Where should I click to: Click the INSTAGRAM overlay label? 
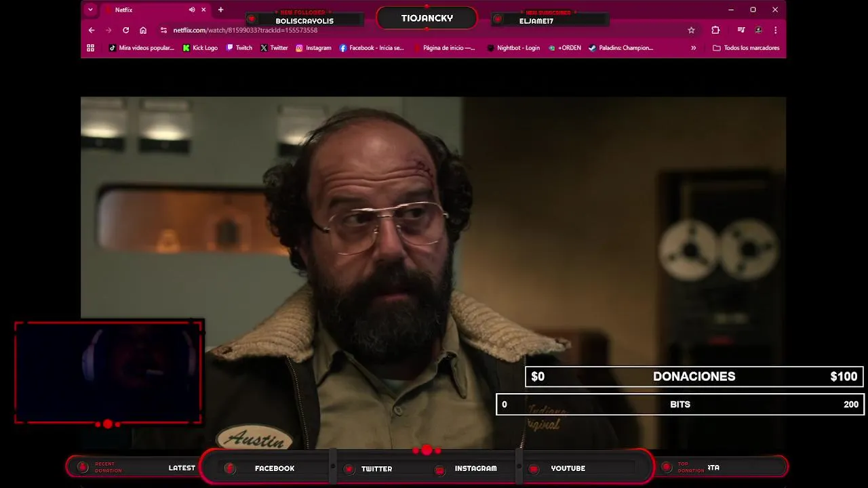point(475,468)
